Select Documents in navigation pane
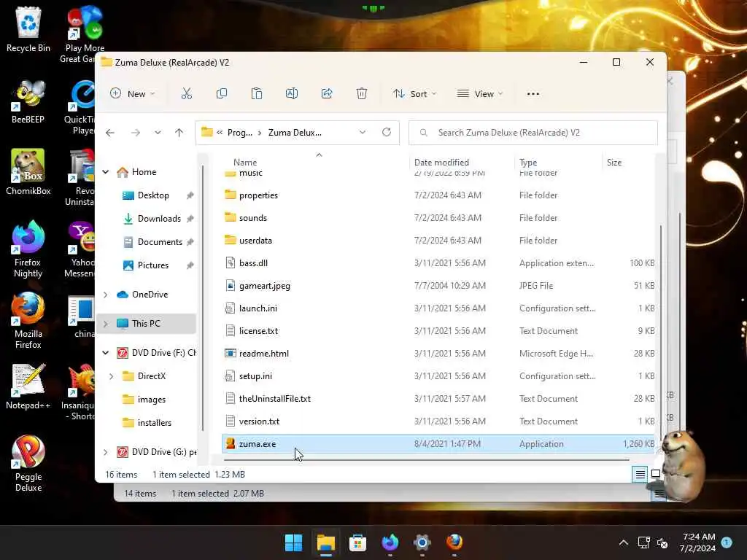Viewport: 747px width, 560px height. 160,242
